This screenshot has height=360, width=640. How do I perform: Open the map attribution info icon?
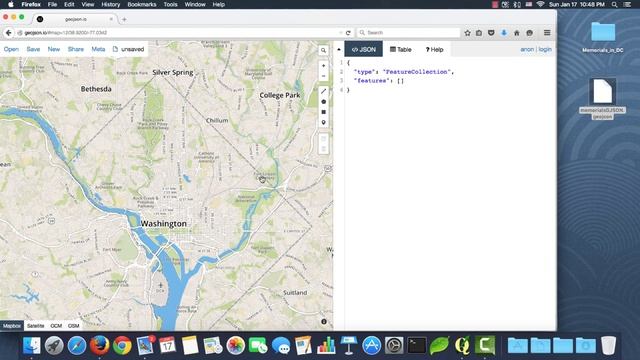[x=324, y=322]
